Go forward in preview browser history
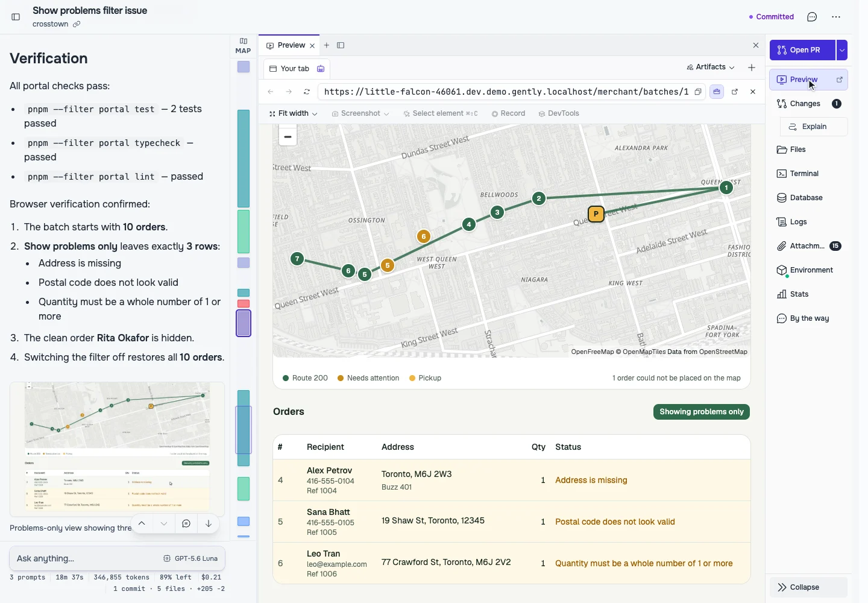The width and height of the screenshot is (868, 603). click(x=289, y=92)
